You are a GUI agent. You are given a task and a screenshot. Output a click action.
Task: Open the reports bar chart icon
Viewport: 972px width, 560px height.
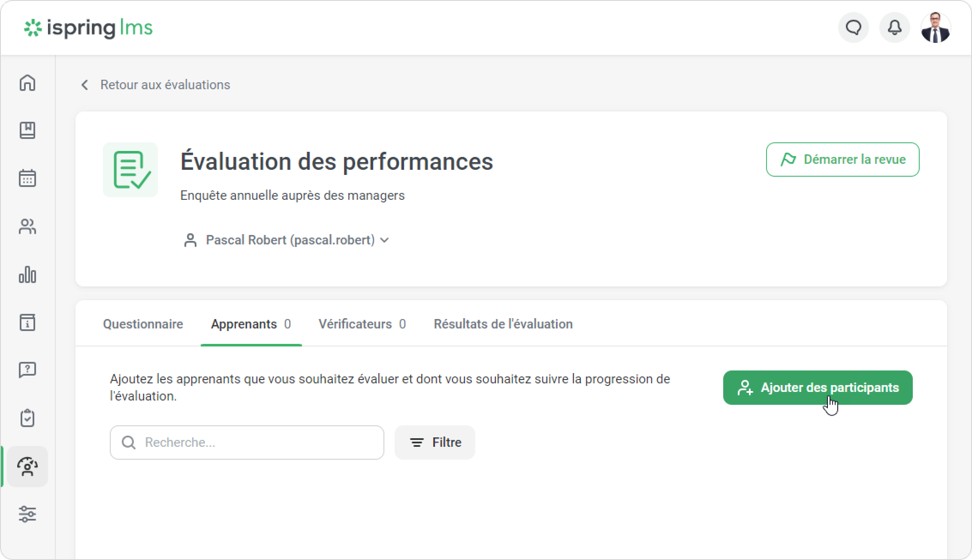coord(27,274)
